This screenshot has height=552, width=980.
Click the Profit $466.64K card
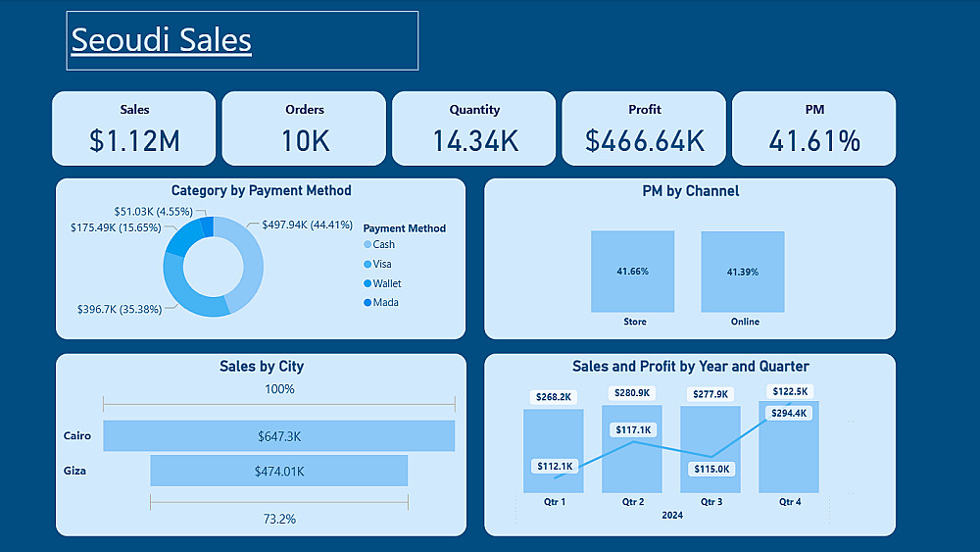click(x=644, y=128)
